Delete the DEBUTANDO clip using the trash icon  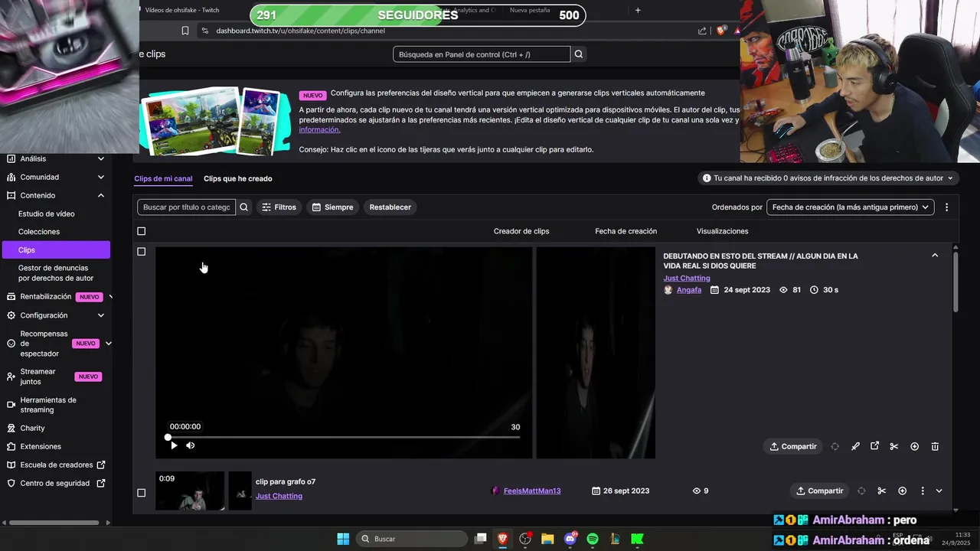(x=935, y=446)
